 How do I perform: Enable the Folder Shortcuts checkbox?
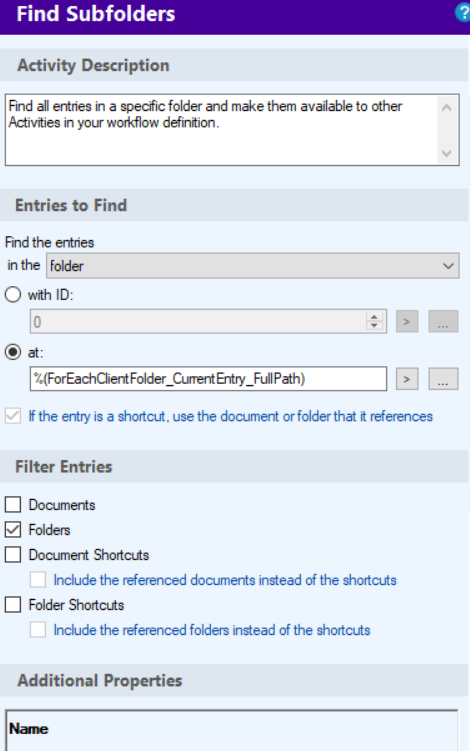click(x=13, y=604)
